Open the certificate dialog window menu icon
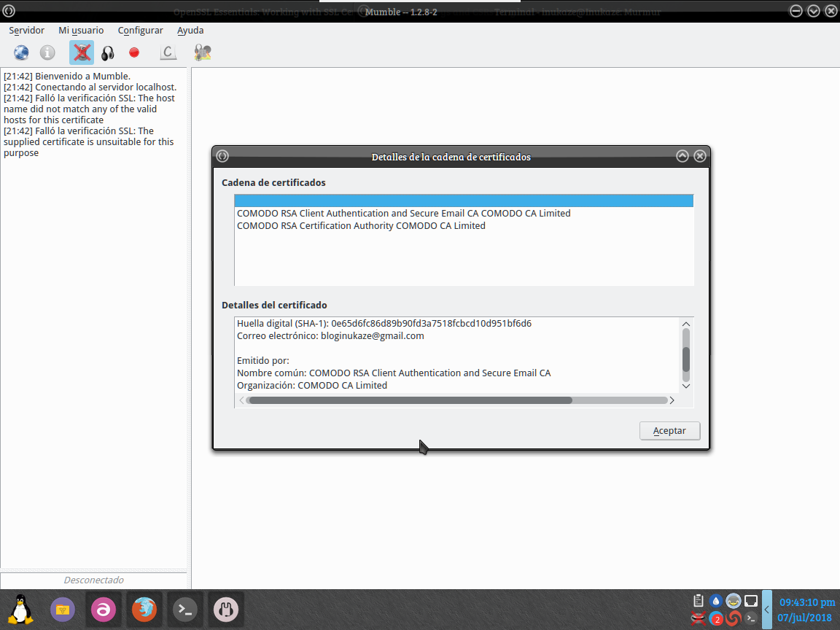The image size is (840, 630). point(223,156)
